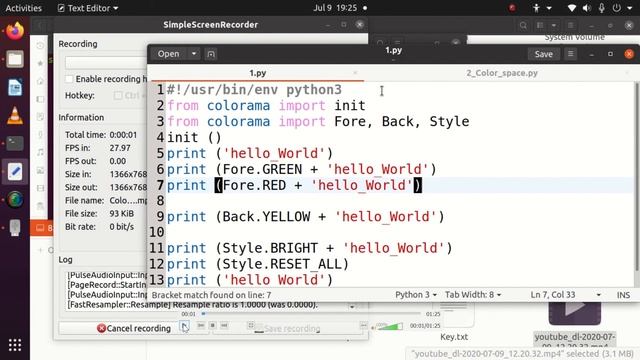Screen dimensions: 640x360
Task: Open the Text Editor app menu
Action: (x=88, y=8)
